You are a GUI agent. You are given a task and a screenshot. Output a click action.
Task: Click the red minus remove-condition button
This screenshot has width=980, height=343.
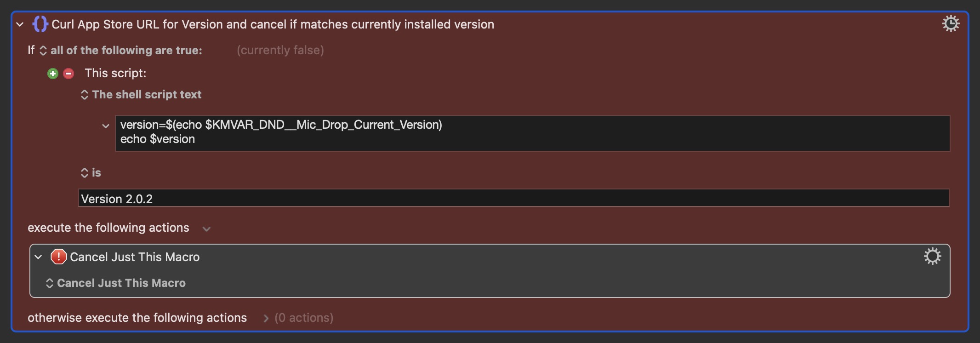pos(68,74)
